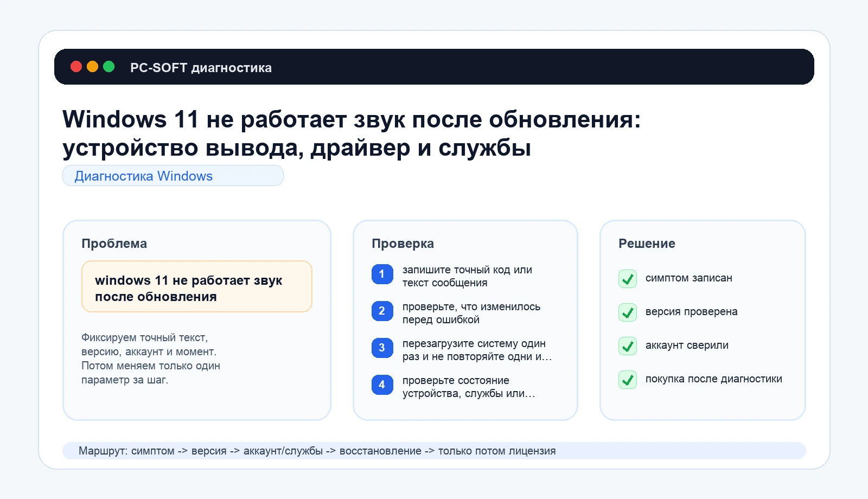Click the orange minimize dot in title bar
Viewport: 868px width, 499px height.
coord(93,67)
